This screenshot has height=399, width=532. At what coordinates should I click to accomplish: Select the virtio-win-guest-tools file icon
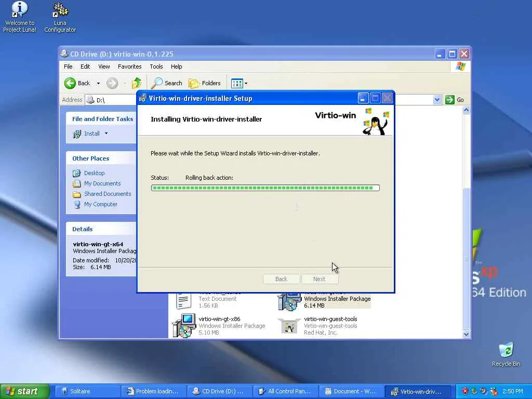coord(289,325)
